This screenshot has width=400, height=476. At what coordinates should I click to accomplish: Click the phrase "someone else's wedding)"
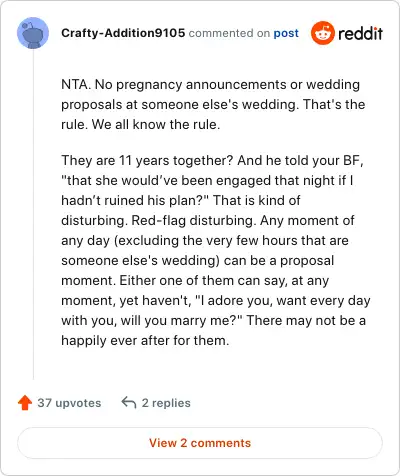coord(140,260)
